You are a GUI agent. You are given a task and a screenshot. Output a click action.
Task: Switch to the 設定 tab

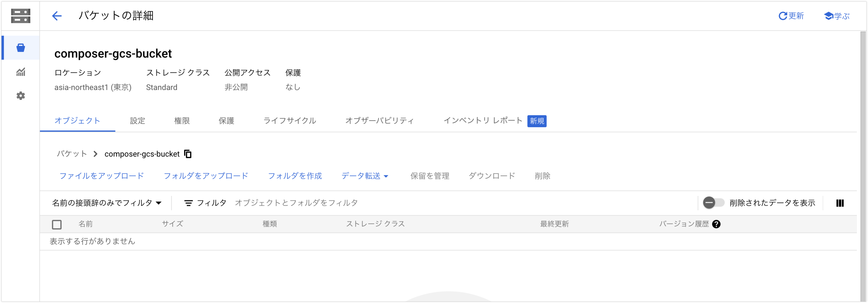(x=137, y=121)
